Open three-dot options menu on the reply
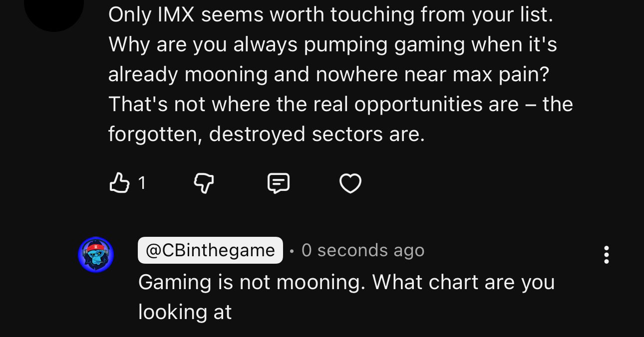Screen dimensions: 644x337 click(606, 254)
